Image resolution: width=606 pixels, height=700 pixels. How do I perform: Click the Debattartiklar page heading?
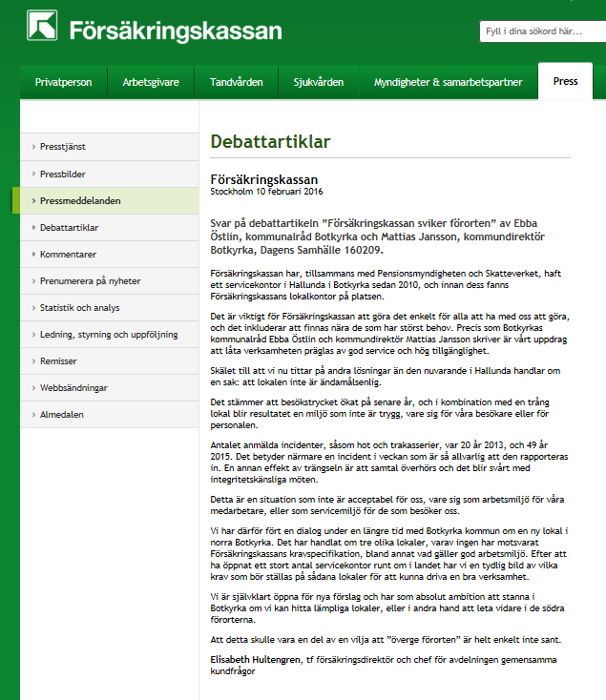[270, 141]
